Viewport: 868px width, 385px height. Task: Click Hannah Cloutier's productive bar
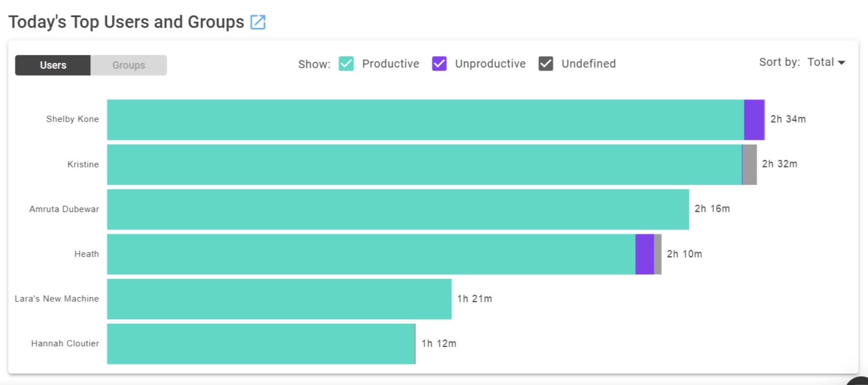coord(261,344)
